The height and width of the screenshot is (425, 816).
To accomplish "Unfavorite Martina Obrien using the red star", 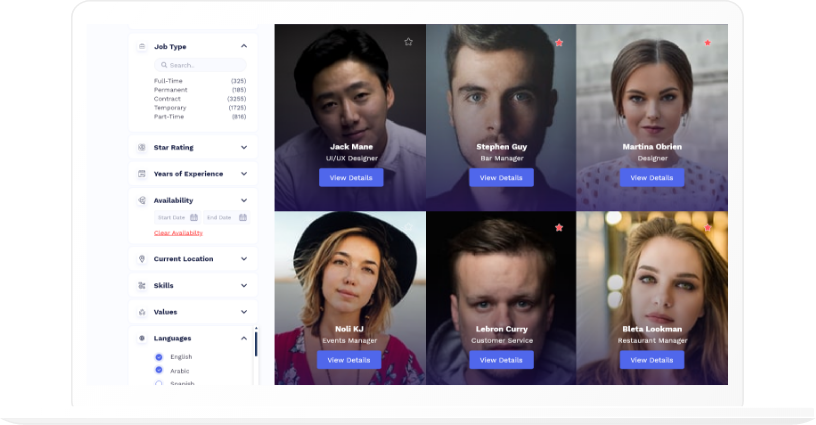I will tap(708, 43).
